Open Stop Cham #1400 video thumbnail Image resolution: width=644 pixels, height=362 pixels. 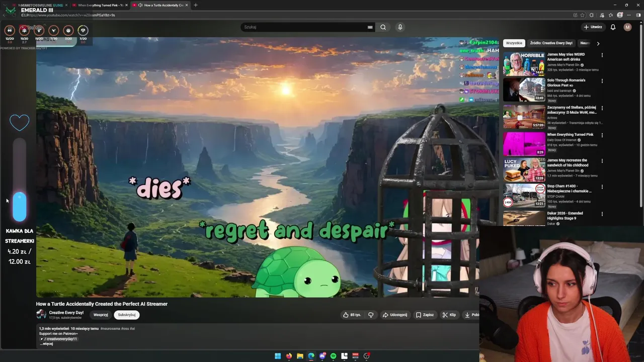tap(524, 195)
